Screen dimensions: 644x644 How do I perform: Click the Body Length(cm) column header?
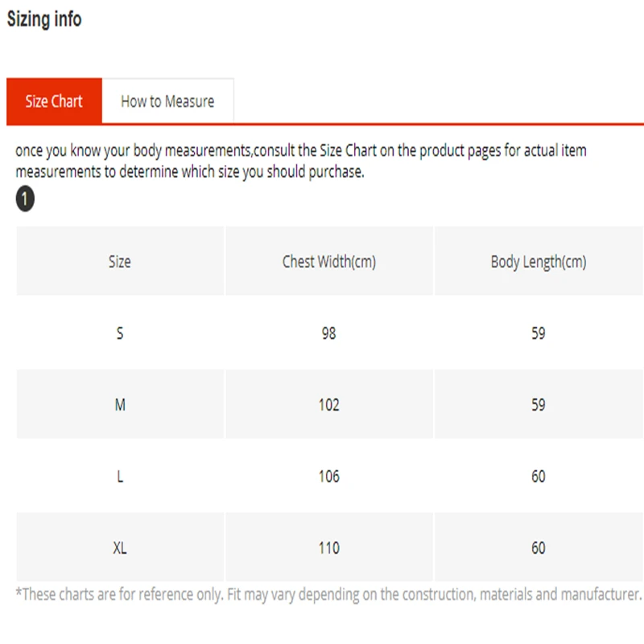coord(538,262)
